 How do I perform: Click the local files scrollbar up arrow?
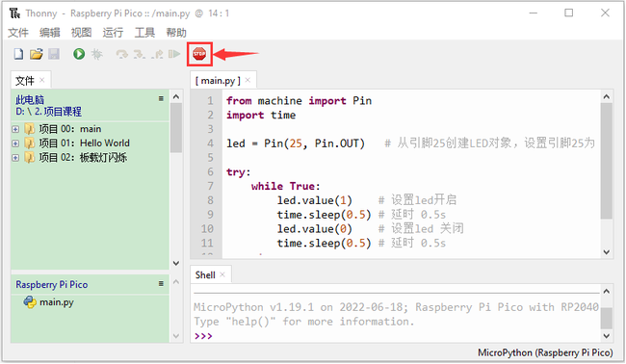pos(176,96)
